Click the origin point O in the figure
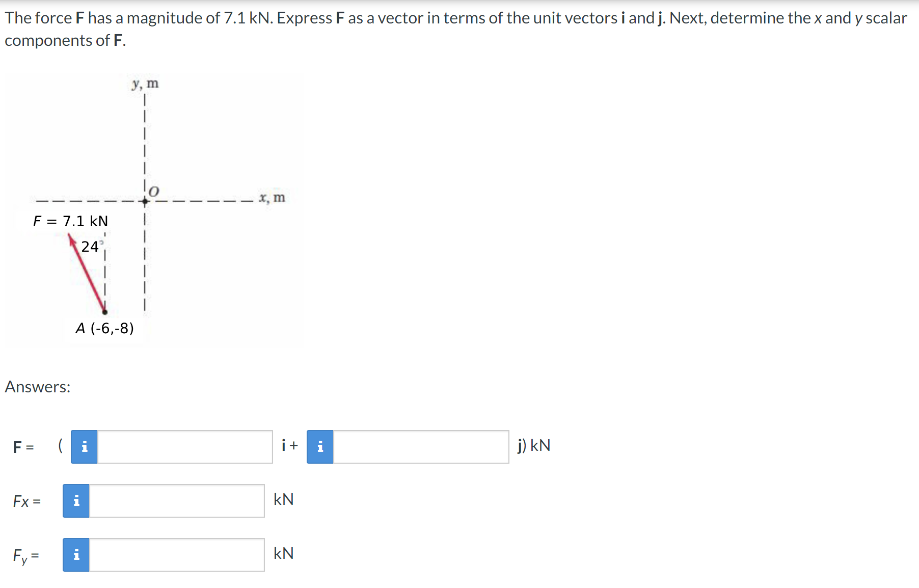 145,201
